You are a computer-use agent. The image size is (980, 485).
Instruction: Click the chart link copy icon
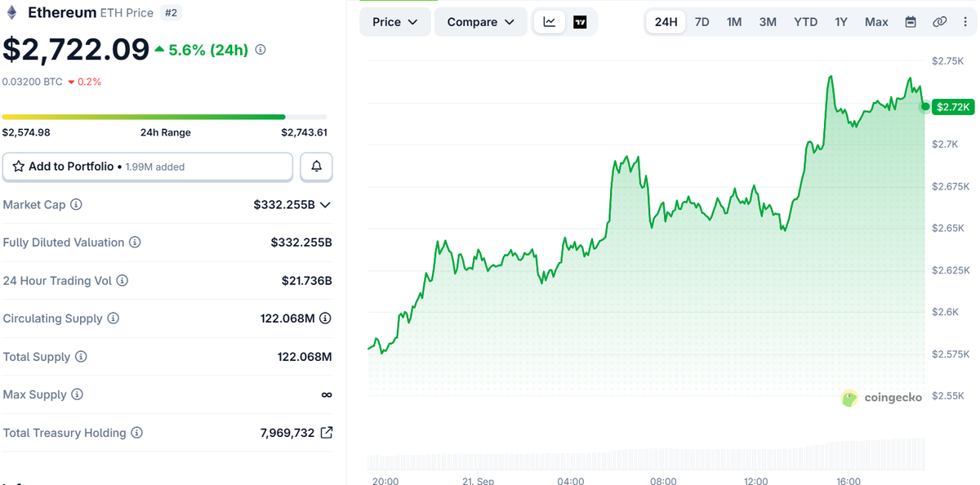[940, 22]
